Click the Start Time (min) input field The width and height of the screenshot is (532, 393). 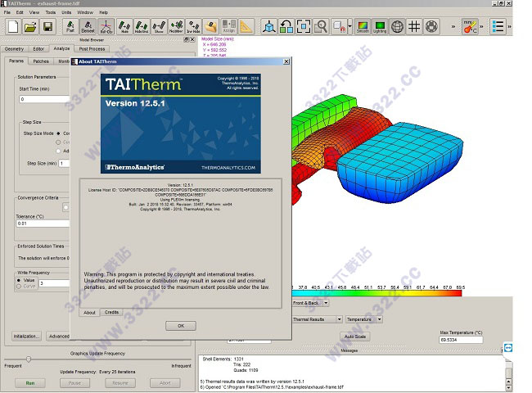[x=44, y=99]
